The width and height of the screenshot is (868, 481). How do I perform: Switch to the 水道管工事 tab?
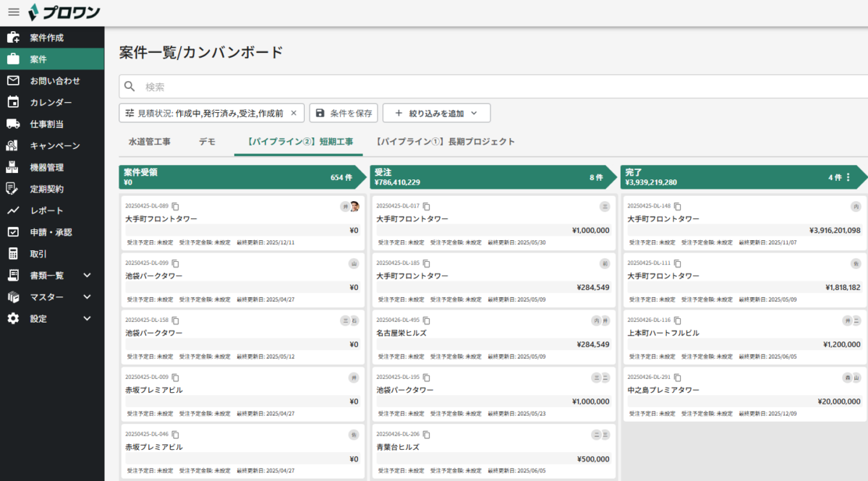(x=149, y=141)
